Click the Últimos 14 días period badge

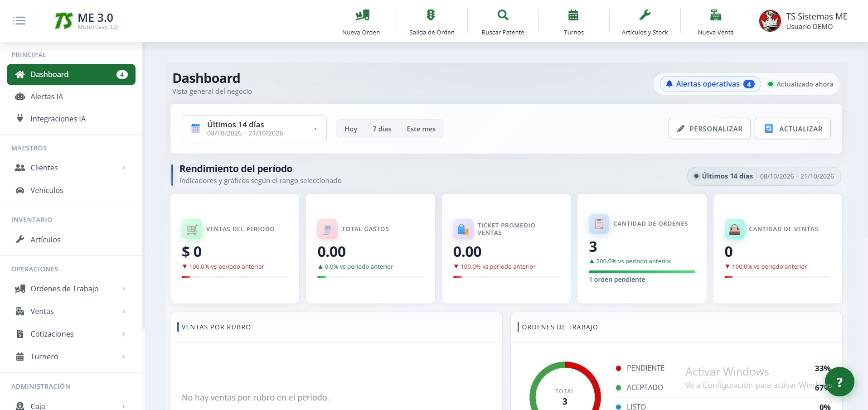pos(764,176)
